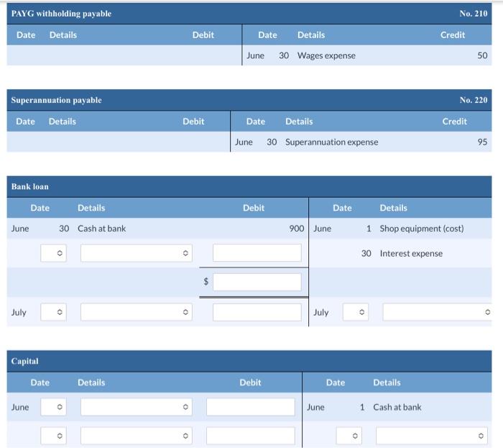Viewport: 503px width, 448px height.
Task: Open Bank loan July debit details dropdown
Action: coord(137,312)
